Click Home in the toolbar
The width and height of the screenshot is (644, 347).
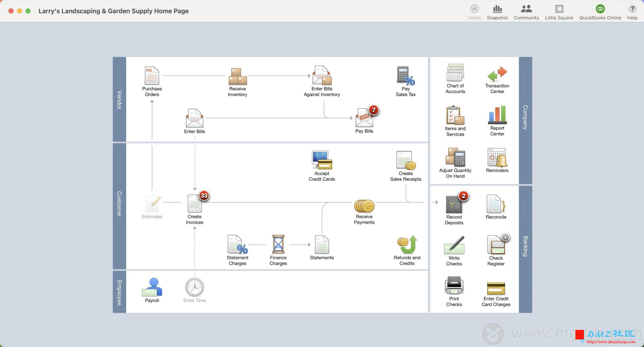[x=474, y=12]
